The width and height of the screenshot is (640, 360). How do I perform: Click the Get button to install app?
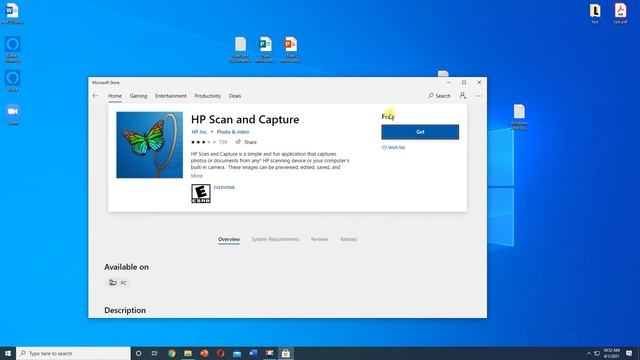click(x=420, y=132)
